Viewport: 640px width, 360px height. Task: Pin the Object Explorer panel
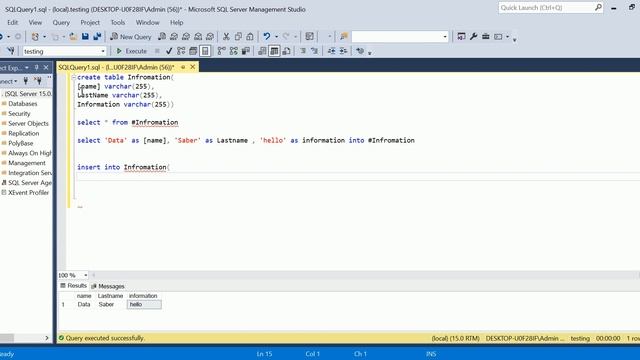36,67
